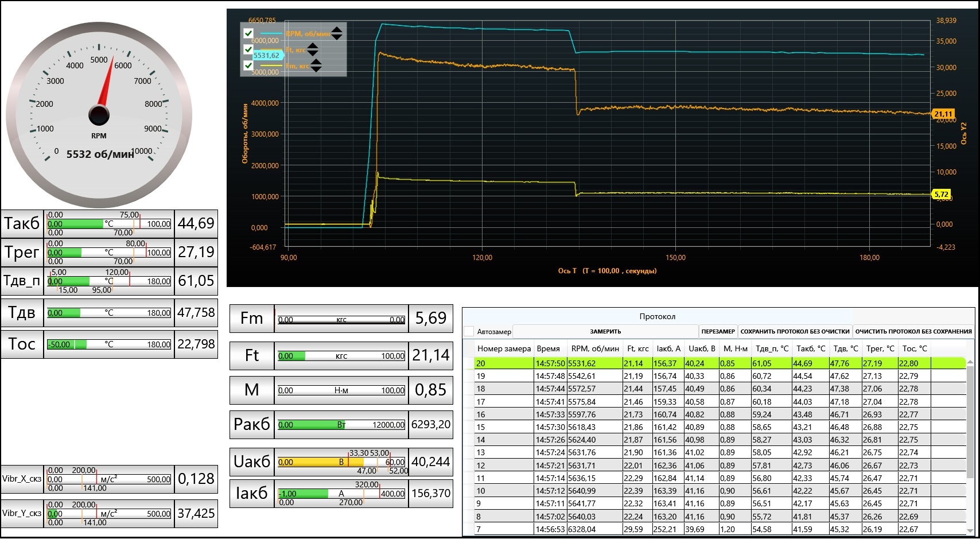This screenshot has height=539, width=980.
Task: Click the Такб value 44,69 readout
Action: pos(196,224)
